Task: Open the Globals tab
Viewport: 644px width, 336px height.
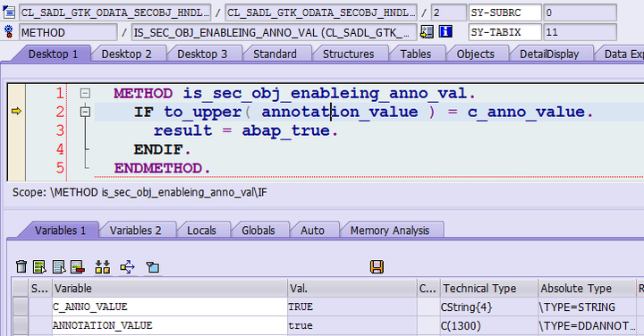Action: tap(258, 231)
